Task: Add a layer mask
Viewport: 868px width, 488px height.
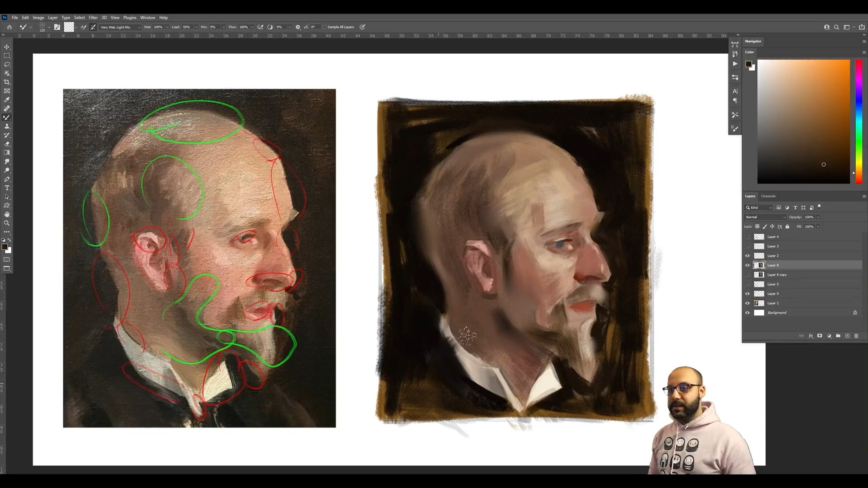Action: (x=820, y=336)
